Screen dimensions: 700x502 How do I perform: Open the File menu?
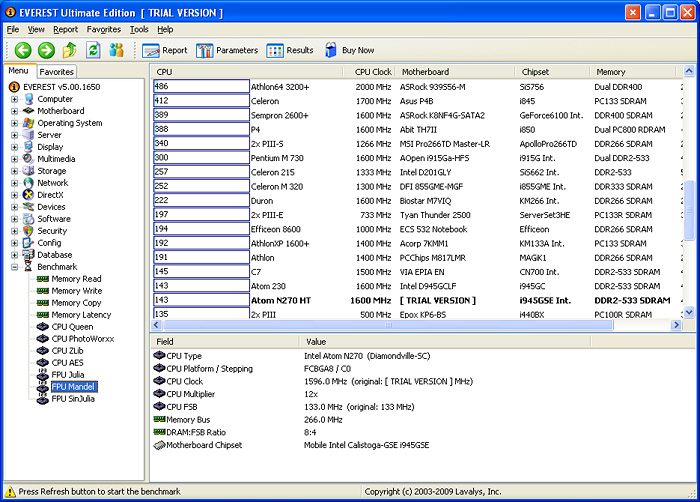(x=13, y=29)
